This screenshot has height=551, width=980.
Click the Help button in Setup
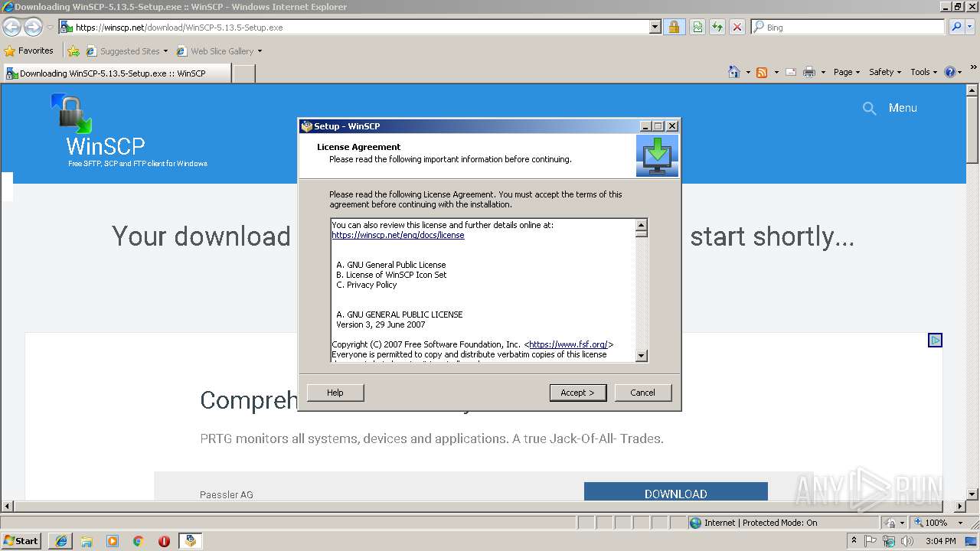click(x=335, y=393)
